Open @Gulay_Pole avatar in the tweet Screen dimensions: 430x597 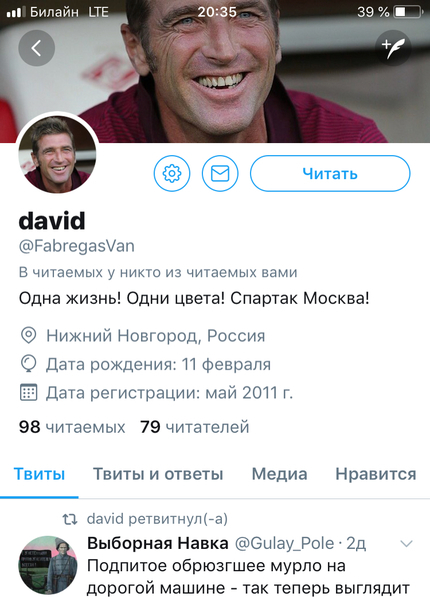point(48,565)
